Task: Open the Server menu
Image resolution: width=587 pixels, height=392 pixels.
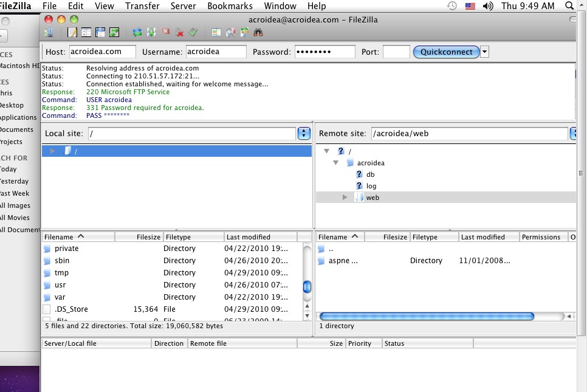Action: (183, 6)
